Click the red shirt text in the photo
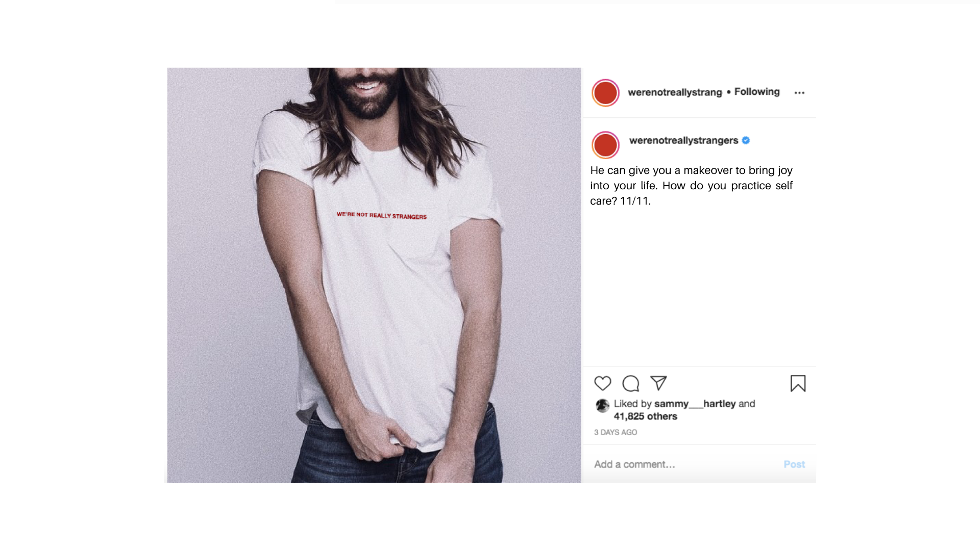 (381, 215)
